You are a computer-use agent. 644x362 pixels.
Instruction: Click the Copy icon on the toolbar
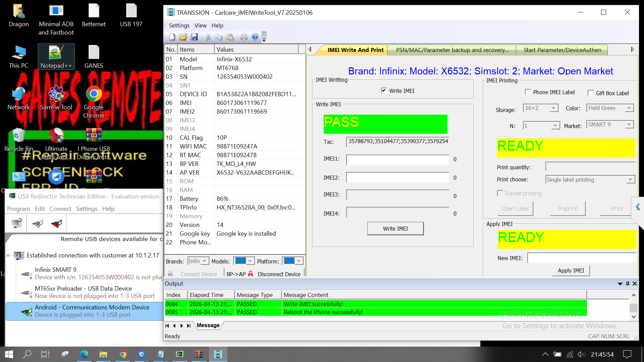219,37
